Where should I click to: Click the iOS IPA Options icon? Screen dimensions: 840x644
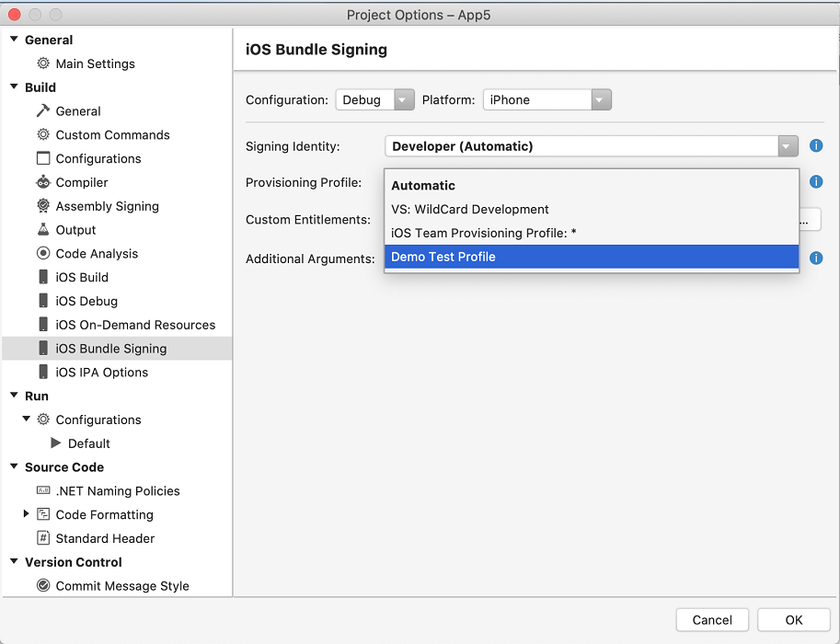point(41,372)
